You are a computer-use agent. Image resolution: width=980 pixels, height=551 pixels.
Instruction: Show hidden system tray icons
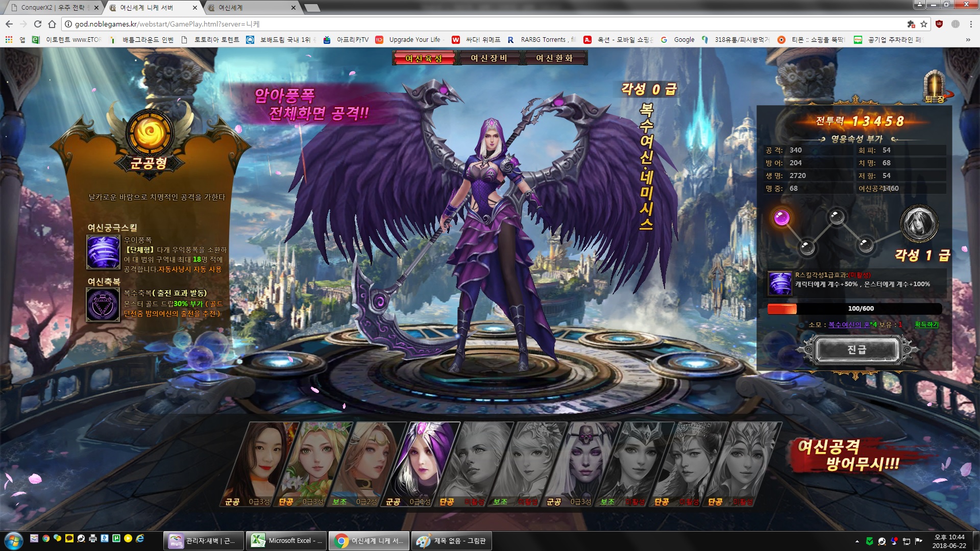857,541
